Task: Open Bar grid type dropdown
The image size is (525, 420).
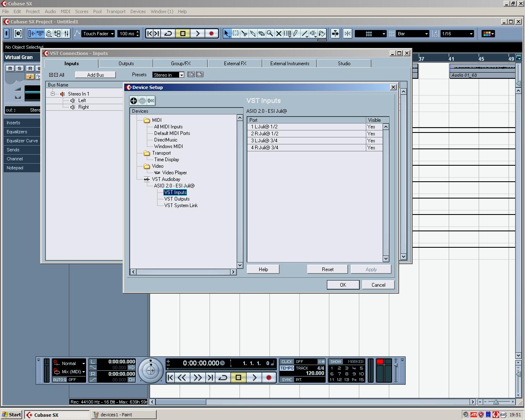Action: [x=413, y=34]
